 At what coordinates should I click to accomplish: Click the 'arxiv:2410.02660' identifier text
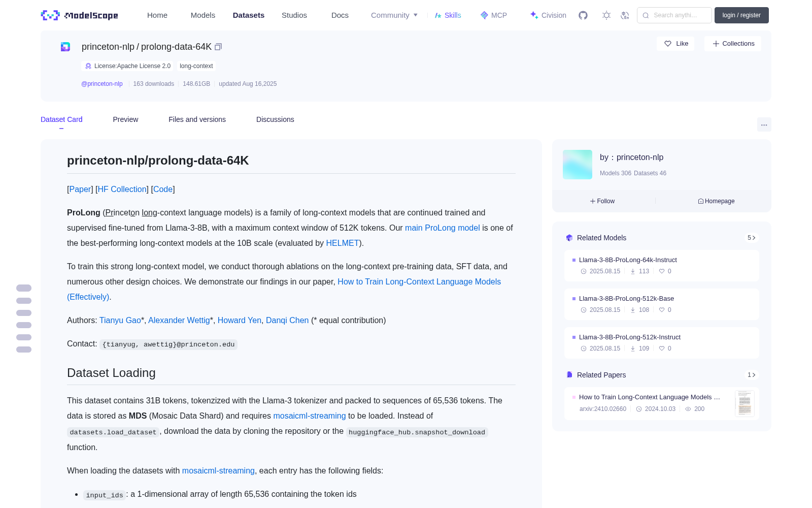pos(603,409)
